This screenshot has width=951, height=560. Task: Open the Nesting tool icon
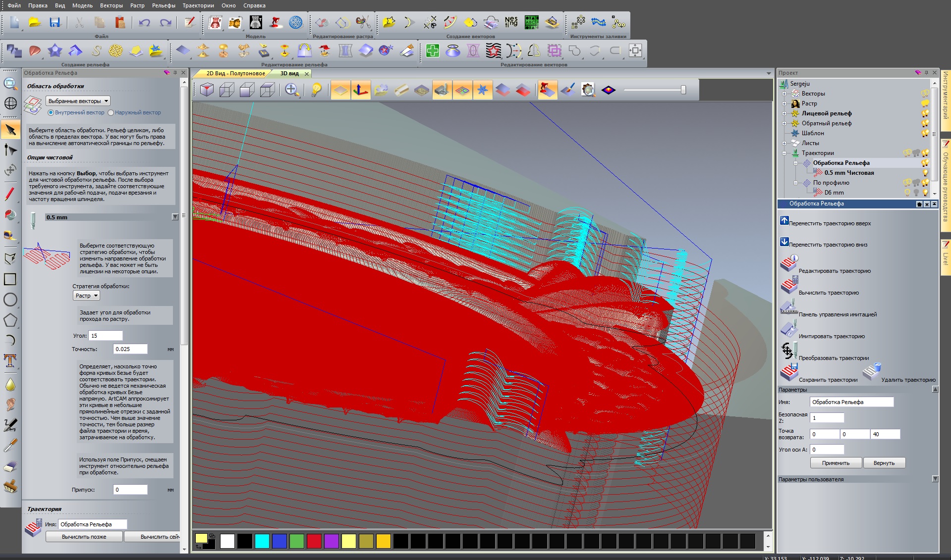point(511,22)
